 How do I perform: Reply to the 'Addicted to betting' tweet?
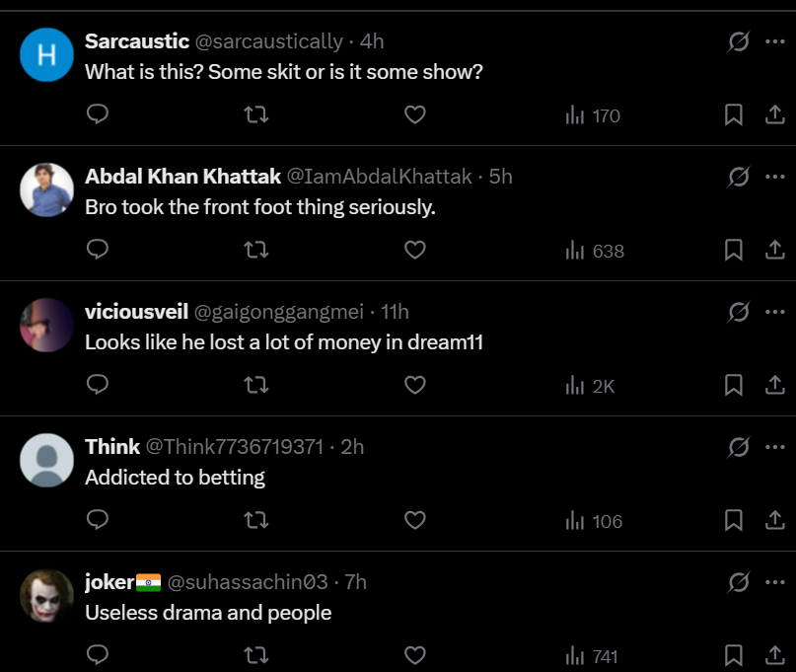[x=97, y=521]
